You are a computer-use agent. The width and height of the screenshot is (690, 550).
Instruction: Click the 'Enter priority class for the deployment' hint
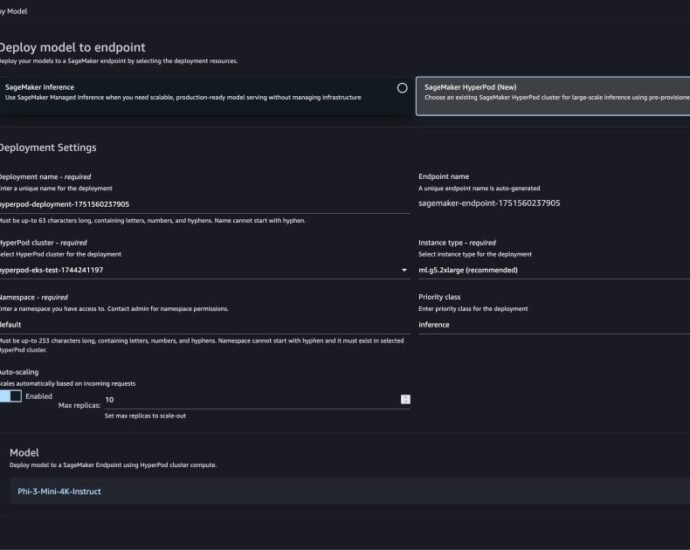click(x=473, y=309)
